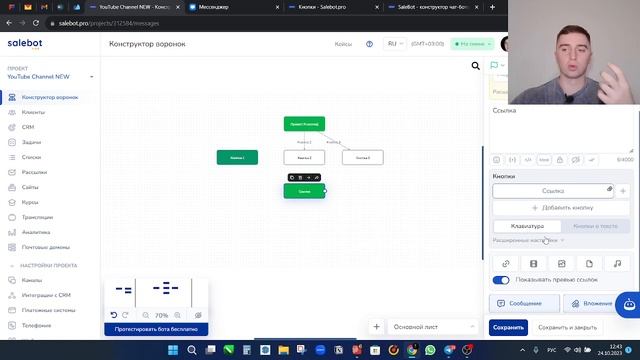Image resolution: width=640 pixels, height=360 pixels.
Task: Click the Интеграции с CRM icon
Action: tap(12, 295)
